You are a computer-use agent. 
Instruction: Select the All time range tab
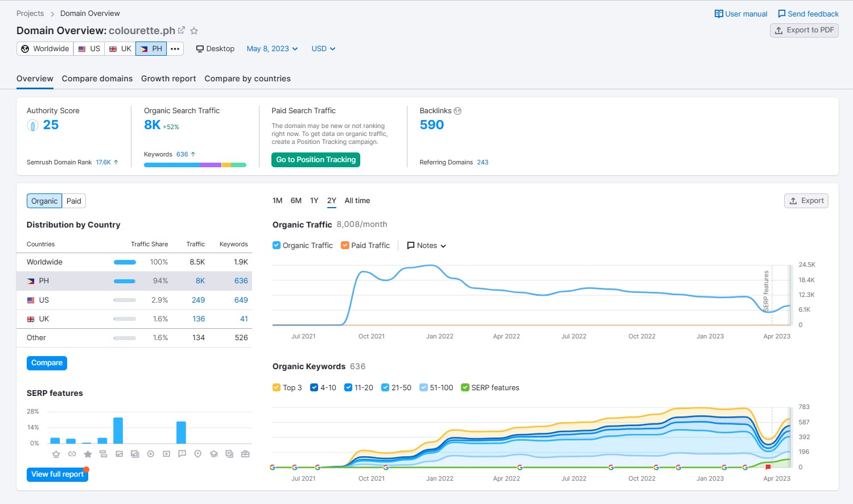click(357, 201)
